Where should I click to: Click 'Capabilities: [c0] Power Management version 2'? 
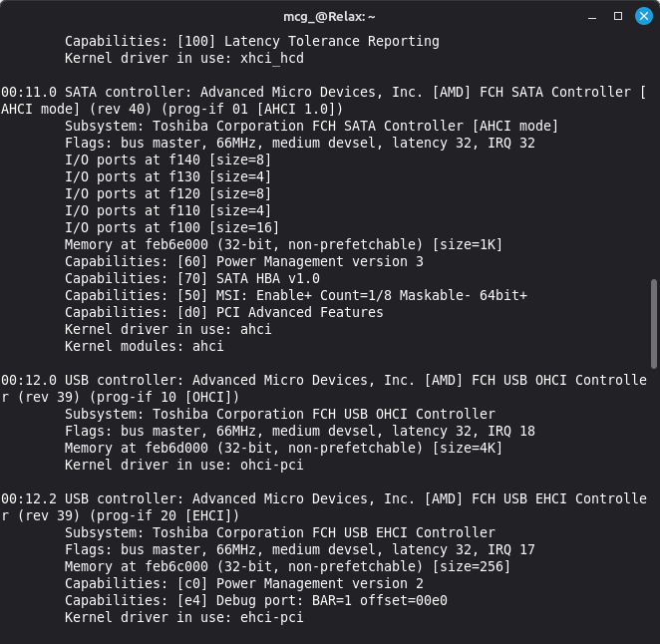click(x=244, y=583)
